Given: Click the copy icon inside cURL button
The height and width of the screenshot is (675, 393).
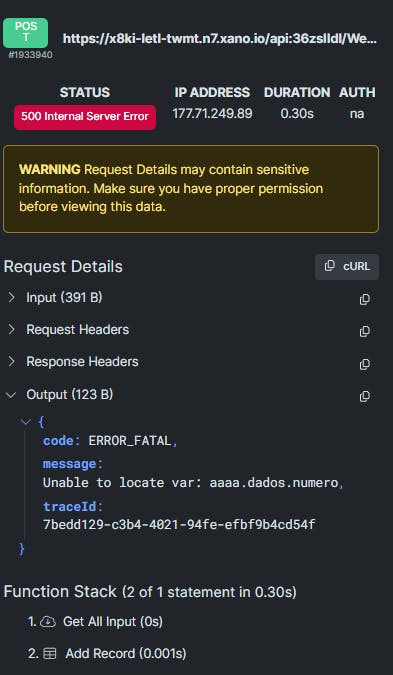Looking at the screenshot, I should [330, 266].
